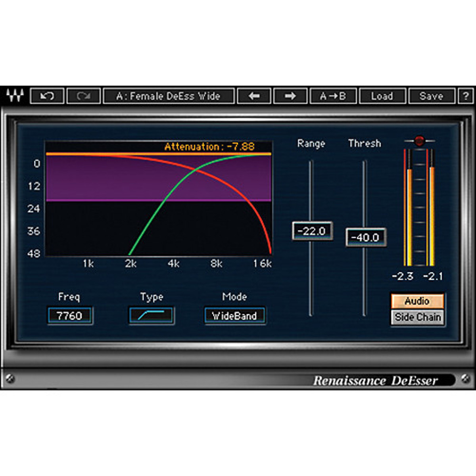Image resolution: width=476 pixels, height=476 pixels.
Task: Open the Load preset menu
Action: 382,96
